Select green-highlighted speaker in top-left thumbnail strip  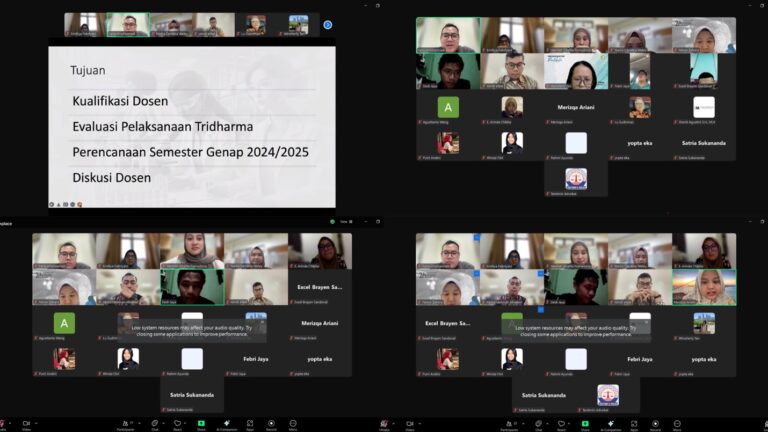click(x=128, y=24)
